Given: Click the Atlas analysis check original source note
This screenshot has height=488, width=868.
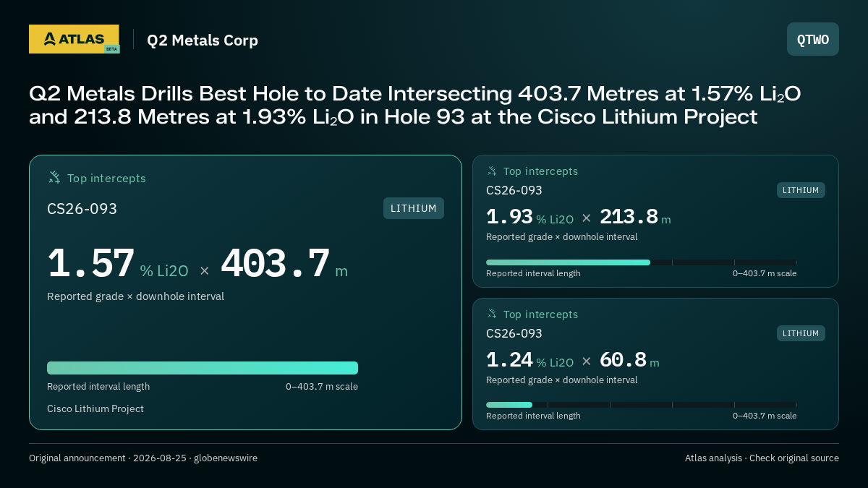Looking at the screenshot, I should tap(762, 458).
